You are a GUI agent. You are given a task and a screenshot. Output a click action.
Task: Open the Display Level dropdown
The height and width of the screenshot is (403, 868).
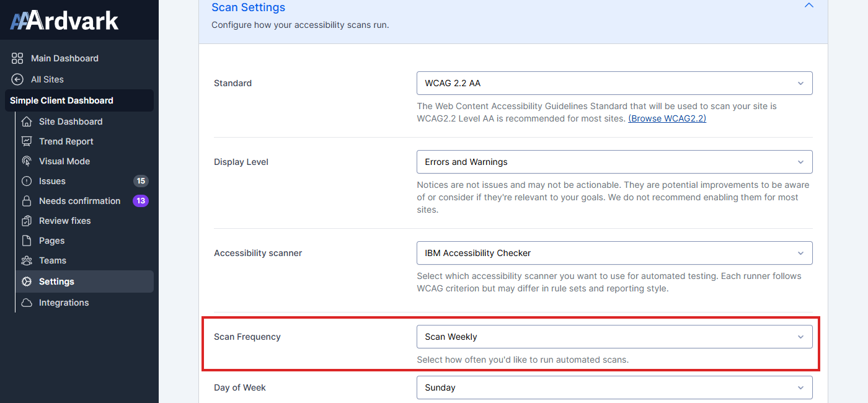click(614, 162)
